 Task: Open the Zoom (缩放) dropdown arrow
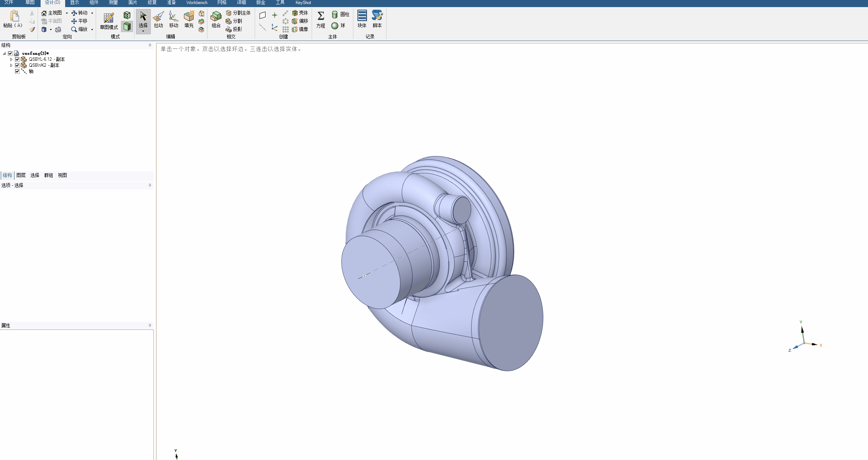(92, 29)
